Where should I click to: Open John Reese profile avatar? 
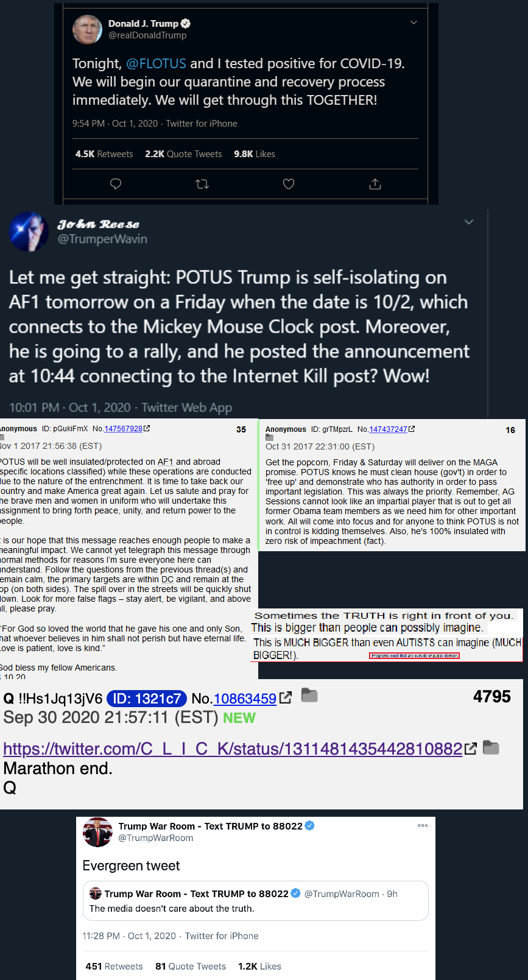point(29,232)
